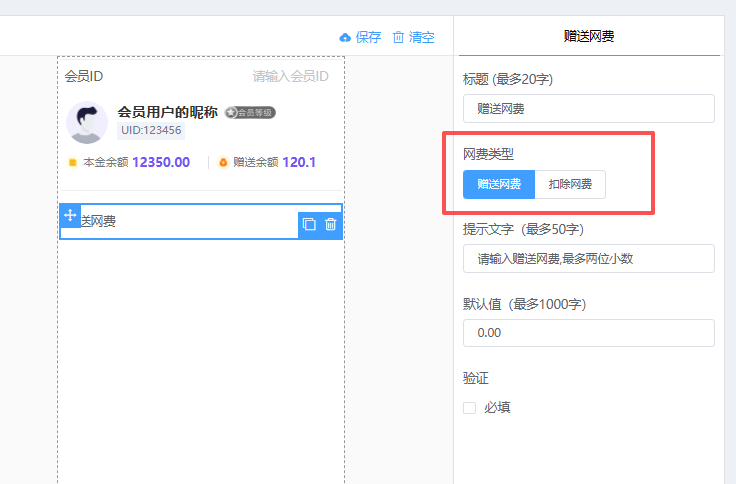The image size is (736, 484).
Task: Select the 赠送网费 tab header
Action: (589, 36)
